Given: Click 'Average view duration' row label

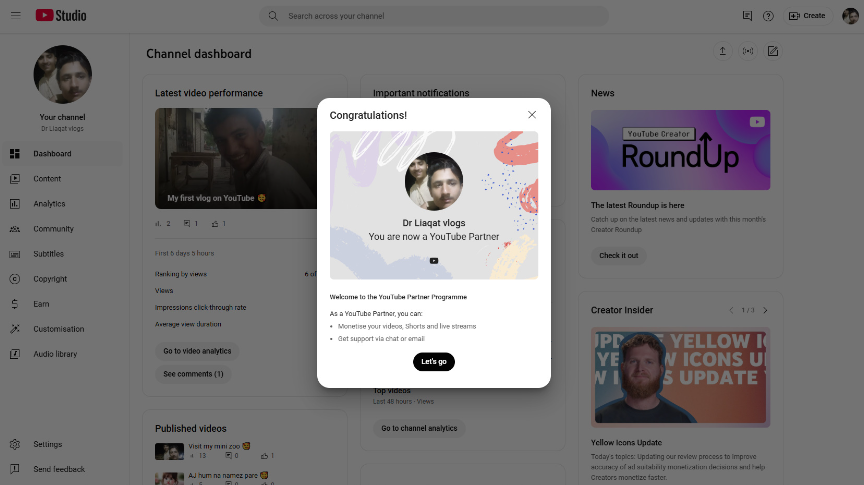Looking at the screenshot, I should [x=188, y=325].
